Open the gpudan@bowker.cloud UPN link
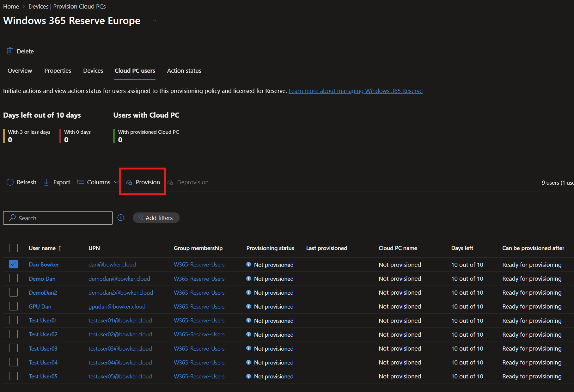The height and width of the screenshot is (392, 574). [x=117, y=306]
